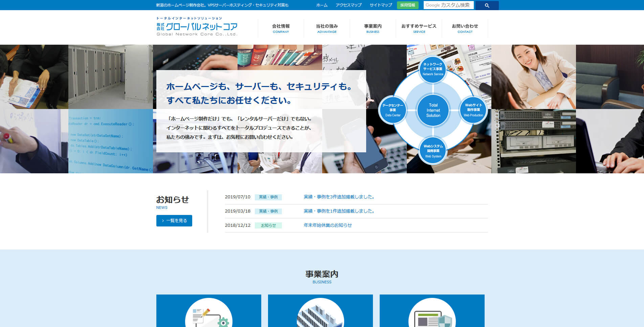The height and width of the screenshot is (327, 644).
Task: Click 実績・事例 tag on 2019/03/18 row
Action: [x=268, y=211]
